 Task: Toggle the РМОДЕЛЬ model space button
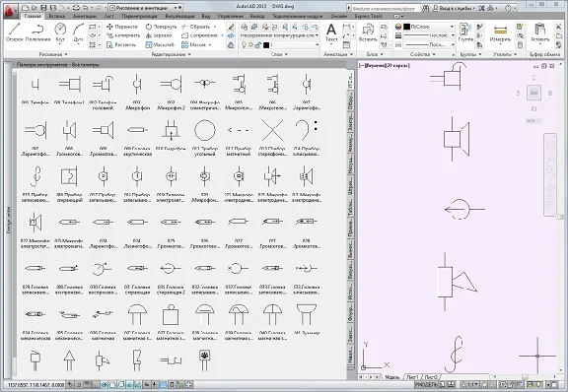click(426, 384)
